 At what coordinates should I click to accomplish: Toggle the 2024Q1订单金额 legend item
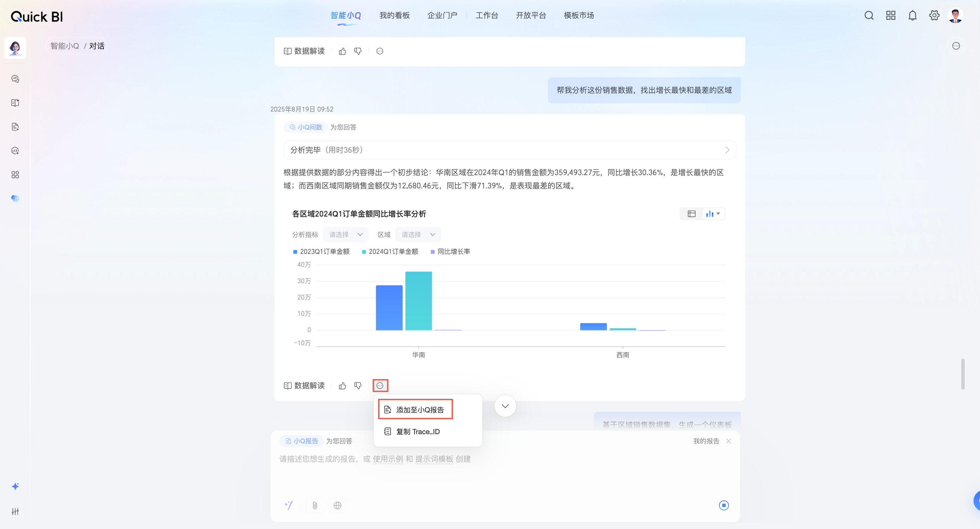(x=390, y=252)
